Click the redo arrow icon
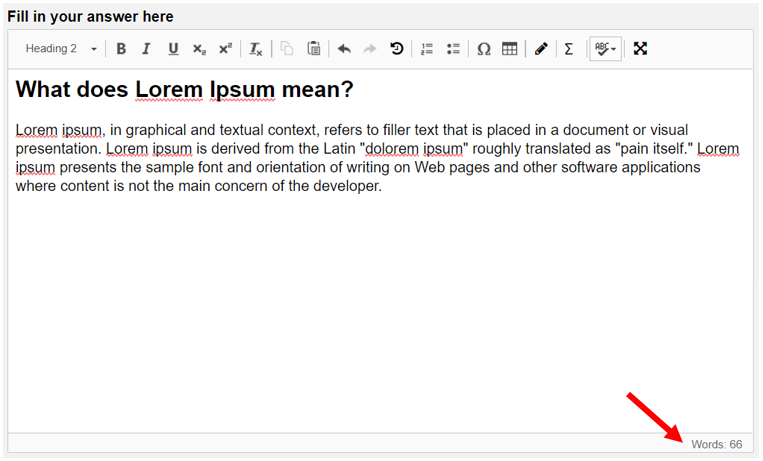763x461 pixels. pyautogui.click(x=370, y=49)
